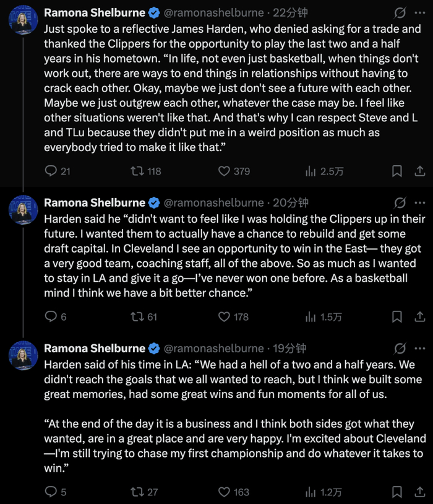Open more options menu on first tweet
This screenshot has height=504, width=433.
(x=419, y=12)
